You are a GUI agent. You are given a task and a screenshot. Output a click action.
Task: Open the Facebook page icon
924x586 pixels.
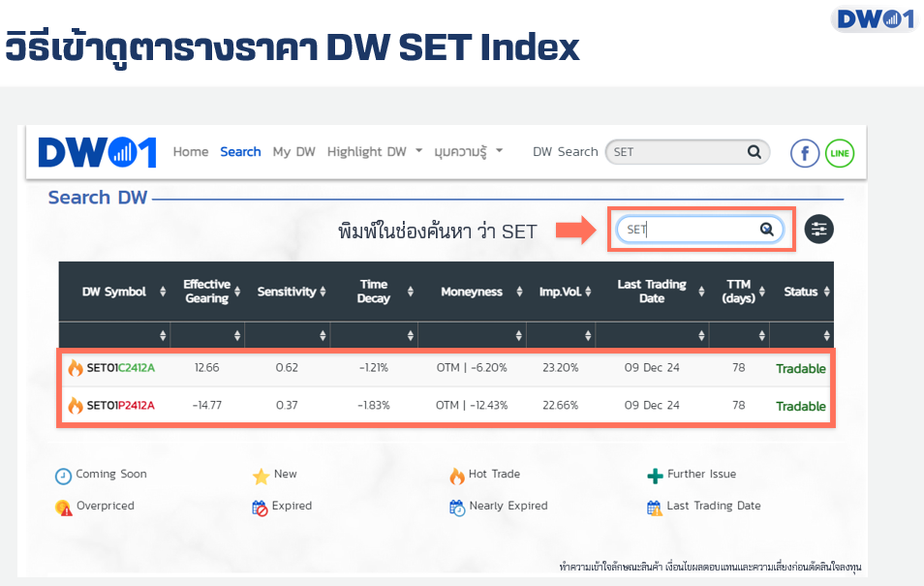point(804,153)
